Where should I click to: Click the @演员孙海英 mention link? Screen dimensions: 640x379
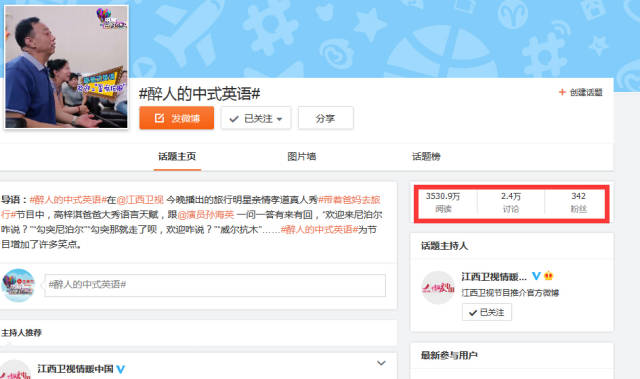pyautogui.click(x=206, y=215)
